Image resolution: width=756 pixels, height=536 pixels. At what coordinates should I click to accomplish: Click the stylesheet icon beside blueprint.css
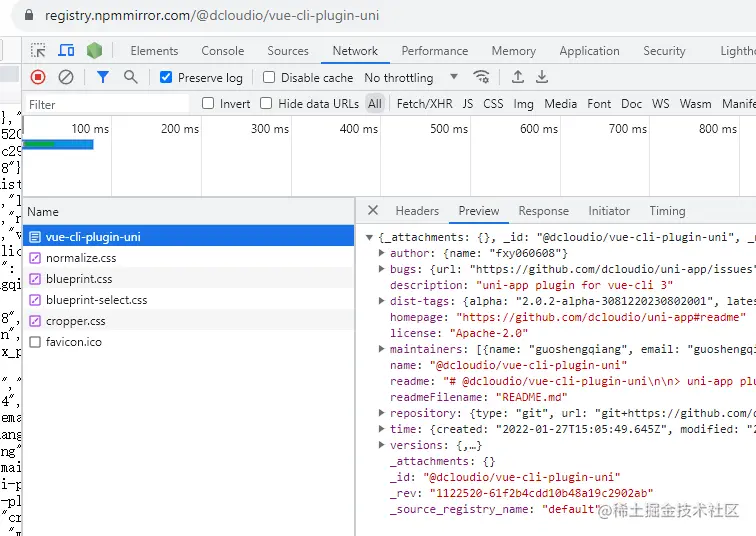(x=35, y=279)
